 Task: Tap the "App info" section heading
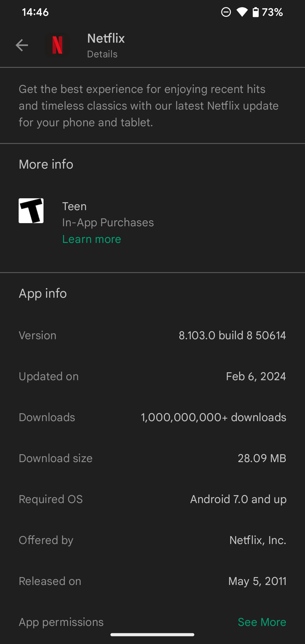click(x=42, y=293)
